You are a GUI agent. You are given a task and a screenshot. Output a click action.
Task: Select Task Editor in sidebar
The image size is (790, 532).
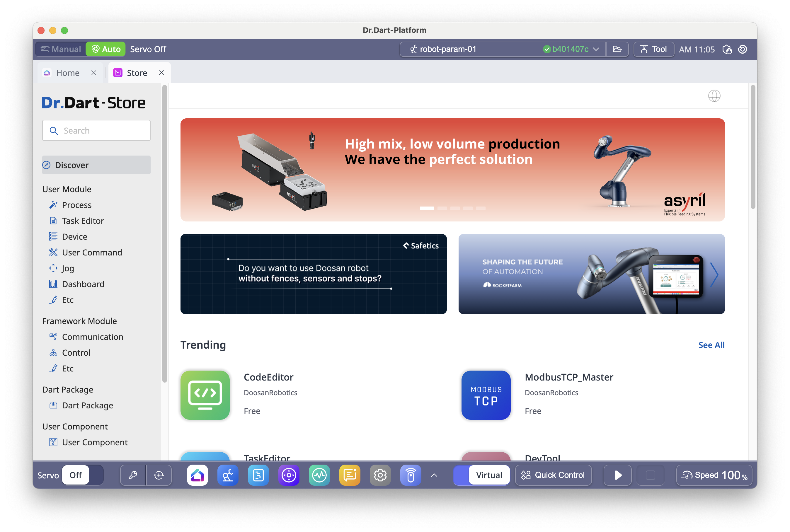point(83,221)
